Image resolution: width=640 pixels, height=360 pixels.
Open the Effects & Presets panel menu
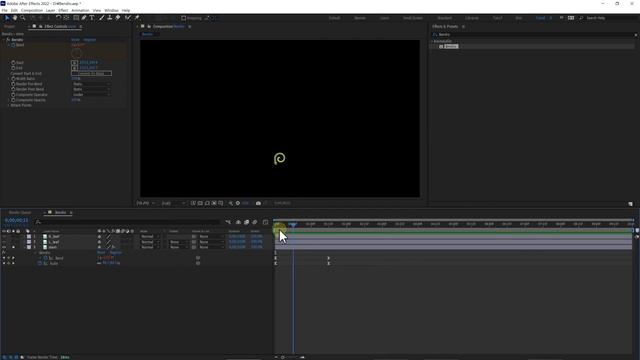pos(463,27)
